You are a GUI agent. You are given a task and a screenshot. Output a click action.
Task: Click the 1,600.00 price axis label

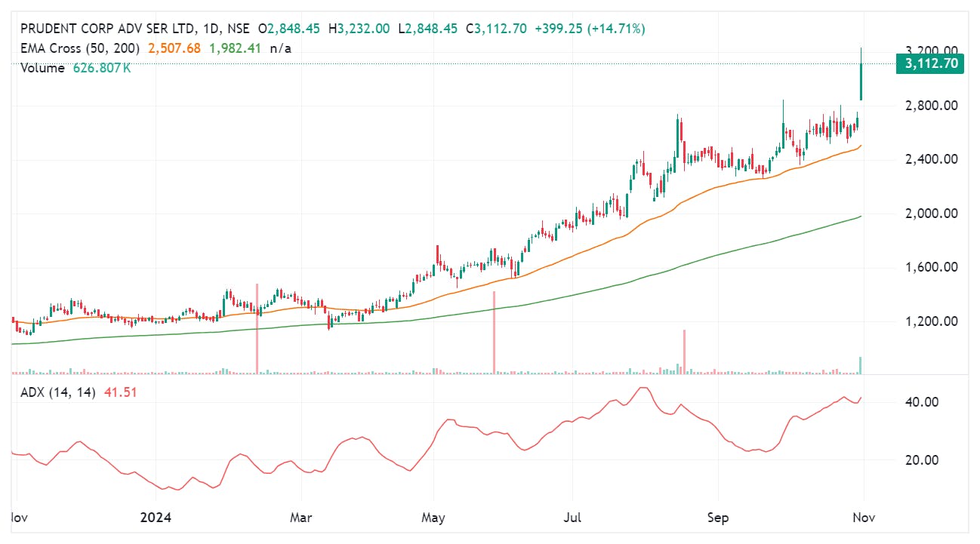pyautogui.click(x=933, y=267)
